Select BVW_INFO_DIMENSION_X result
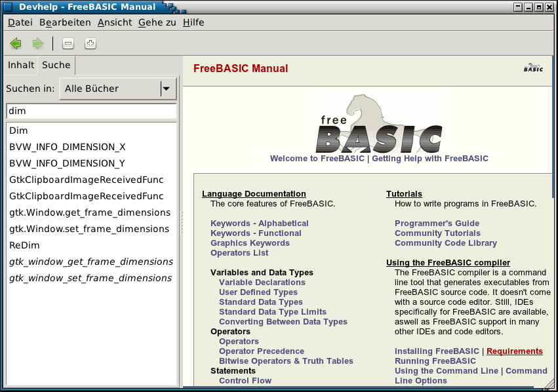Viewport: 558px width, 392px height. click(x=91, y=147)
